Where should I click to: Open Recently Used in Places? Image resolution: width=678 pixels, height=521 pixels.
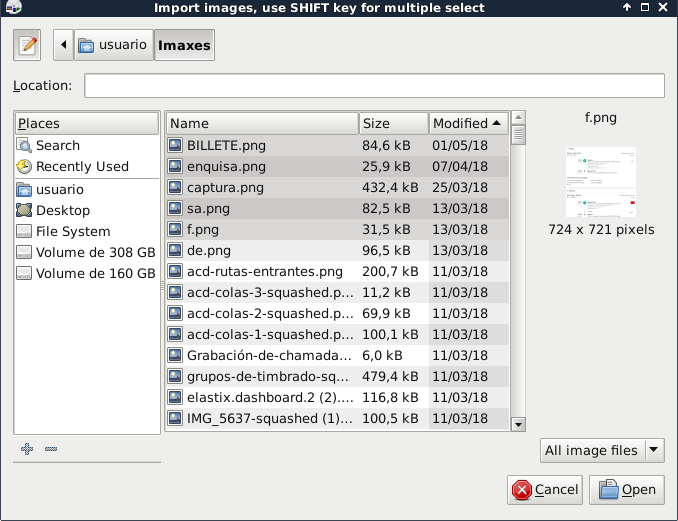click(x=82, y=166)
